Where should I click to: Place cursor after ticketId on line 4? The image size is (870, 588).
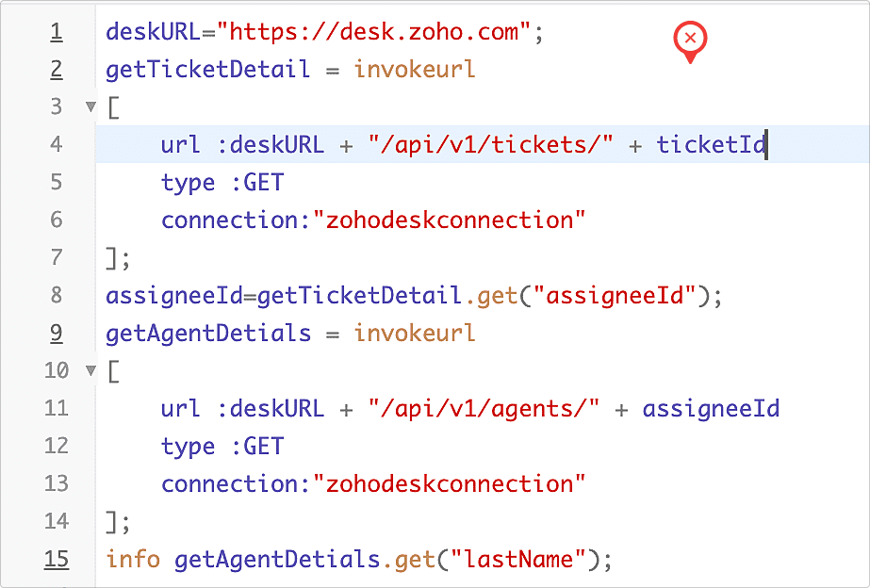click(x=766, y=145)
